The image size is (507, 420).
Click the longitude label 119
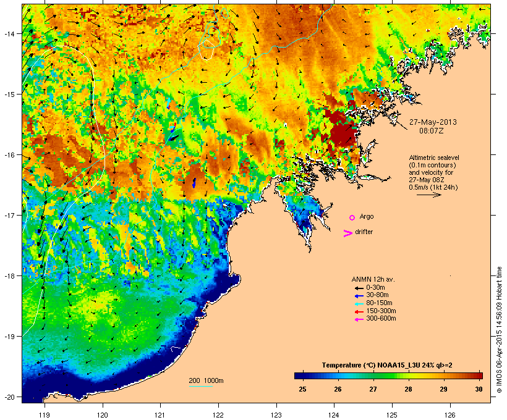45,415
